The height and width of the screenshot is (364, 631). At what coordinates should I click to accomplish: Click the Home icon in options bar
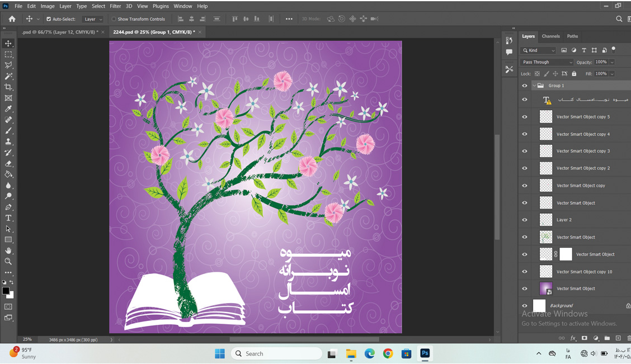tap(12, 19)
